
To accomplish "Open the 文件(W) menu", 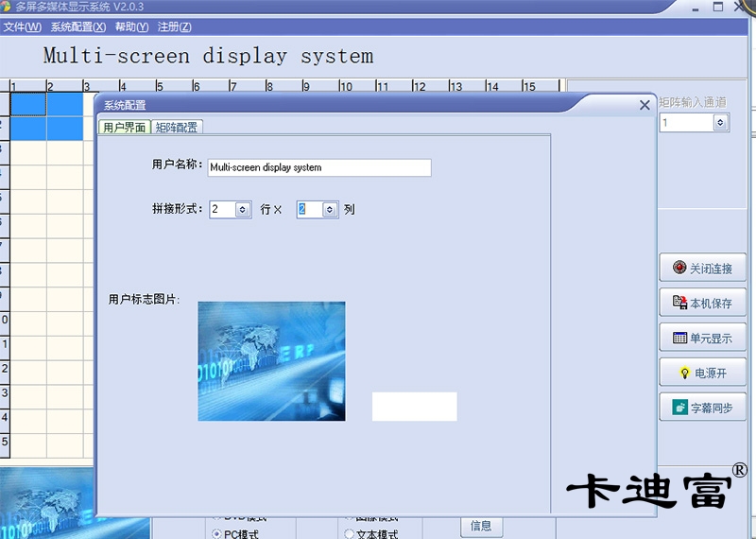I will pyautogui.click(x=22, y=27).
